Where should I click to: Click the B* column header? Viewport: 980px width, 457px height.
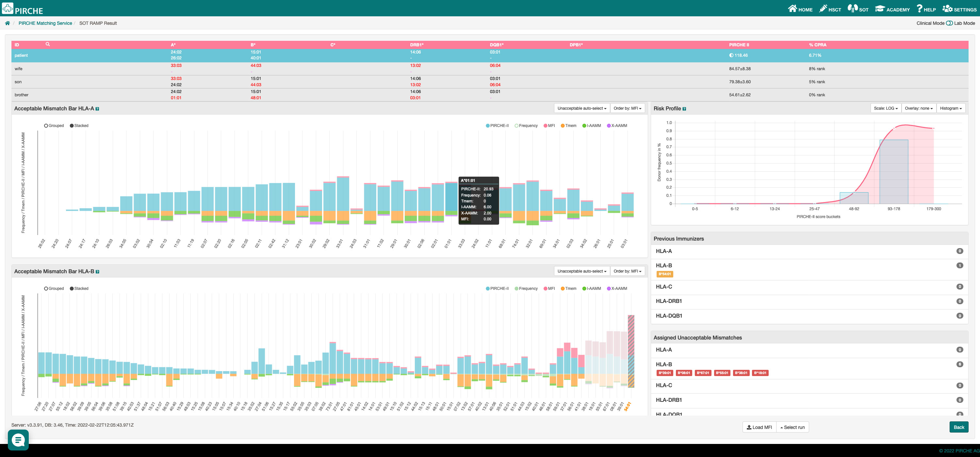coord(253,45)
